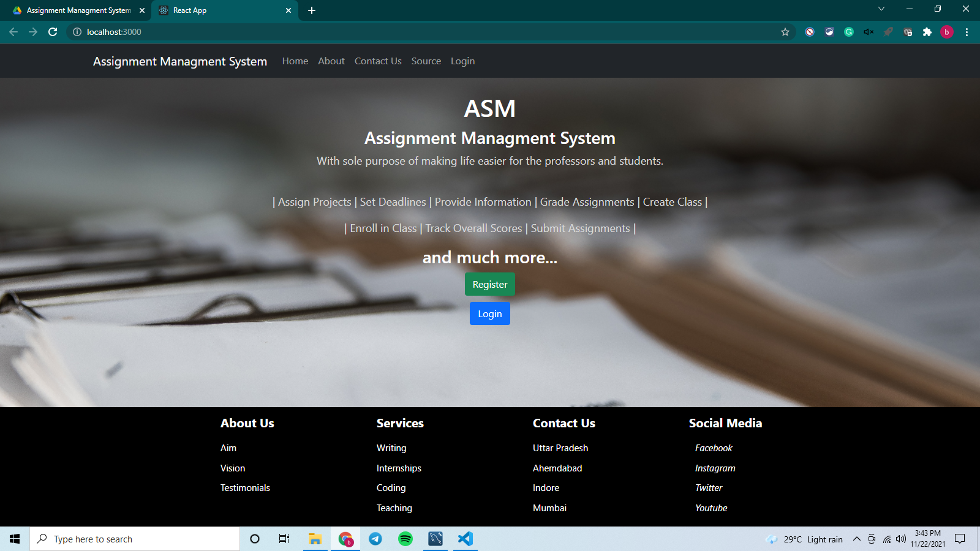Bookmark this page with the star icon
This screenshot has width=980, height=551.
tap(785, 32)
